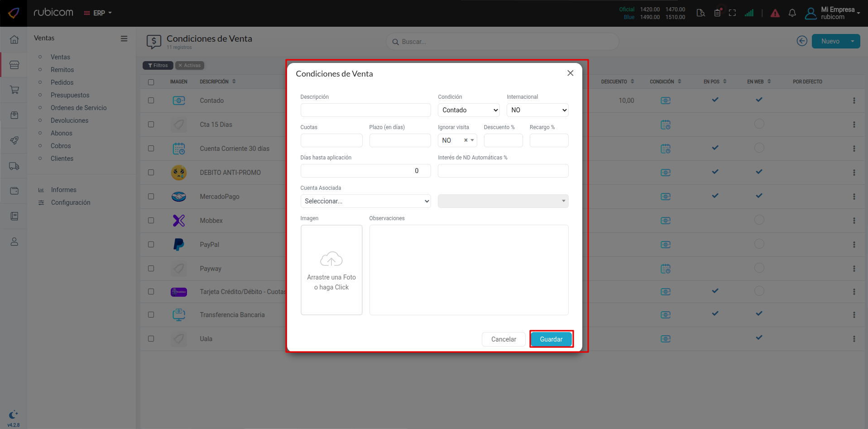This screenshot has height=429, width=868.
Task: Open Pedidos in the Ventas menu
Action: click(62, 82)
